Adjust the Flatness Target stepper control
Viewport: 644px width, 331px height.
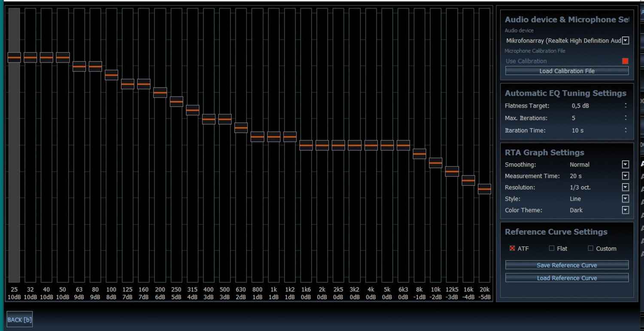(x=626, y=106)
